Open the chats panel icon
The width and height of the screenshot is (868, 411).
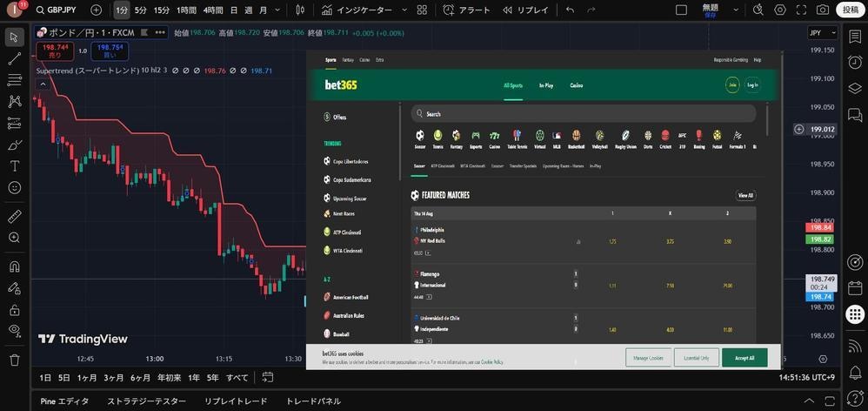tap(855, 115)
